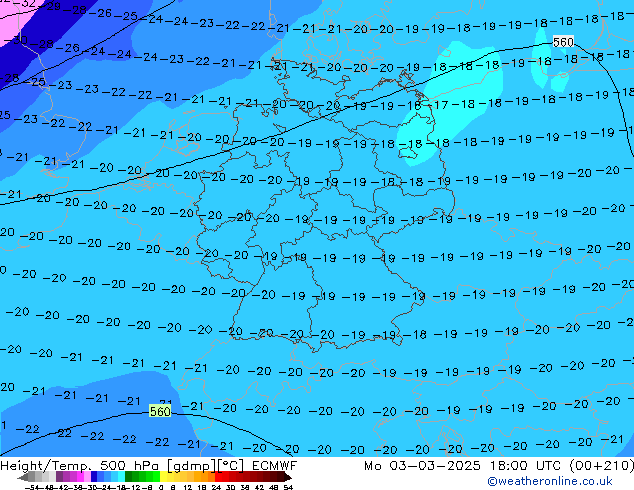Select the dark green legend color segment

point(129,476)
